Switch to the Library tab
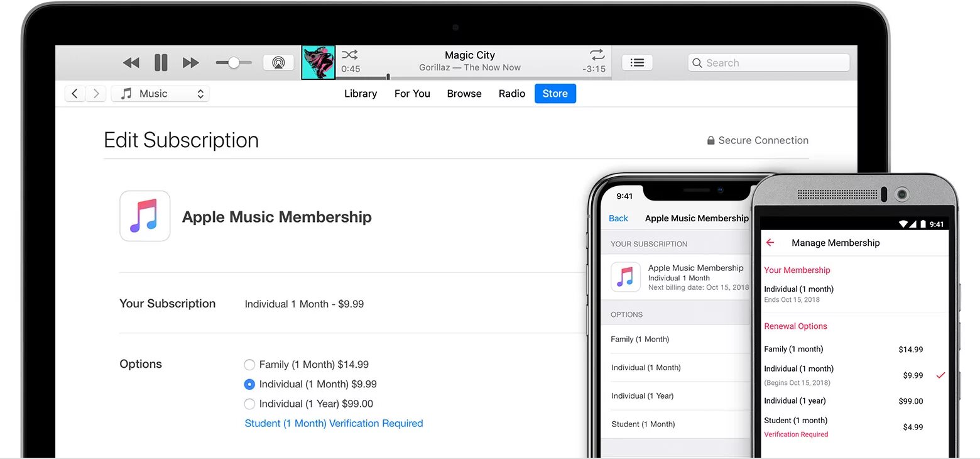The width and height of the screenshot is (980, 459). (361, 94)
